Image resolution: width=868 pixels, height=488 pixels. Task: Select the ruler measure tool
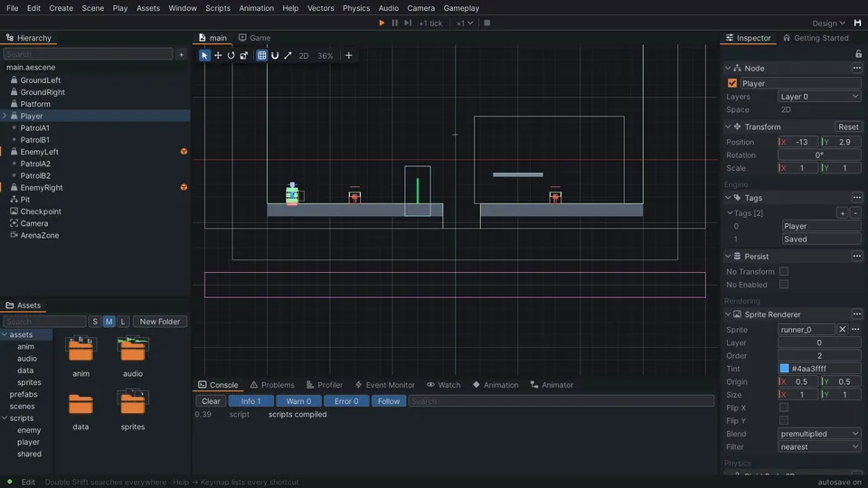point(288,55)
